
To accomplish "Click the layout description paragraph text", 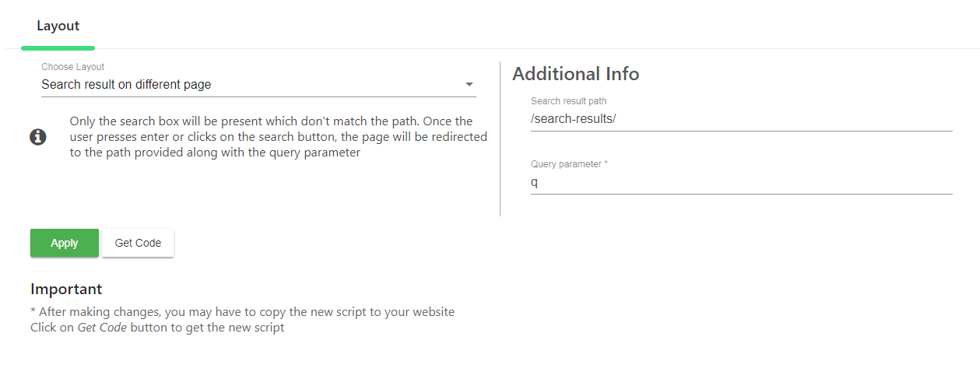I will point(278,137).
